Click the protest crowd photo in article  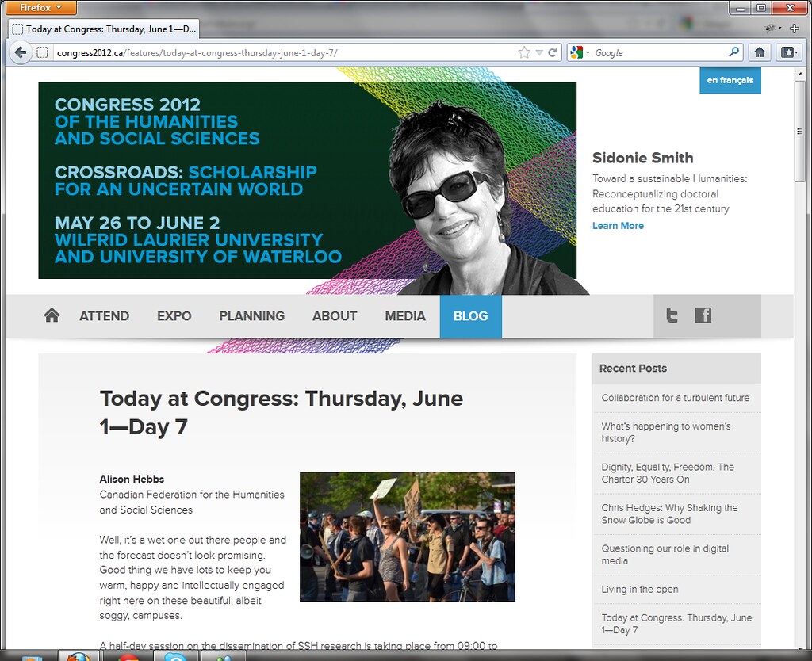pyautogui.click(x=408, y=537)
